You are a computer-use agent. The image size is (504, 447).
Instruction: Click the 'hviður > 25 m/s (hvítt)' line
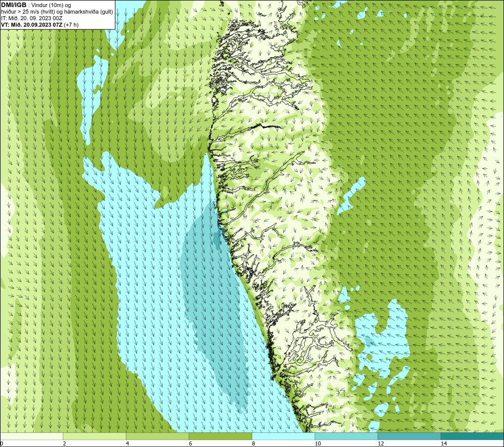tap(28, 12)
